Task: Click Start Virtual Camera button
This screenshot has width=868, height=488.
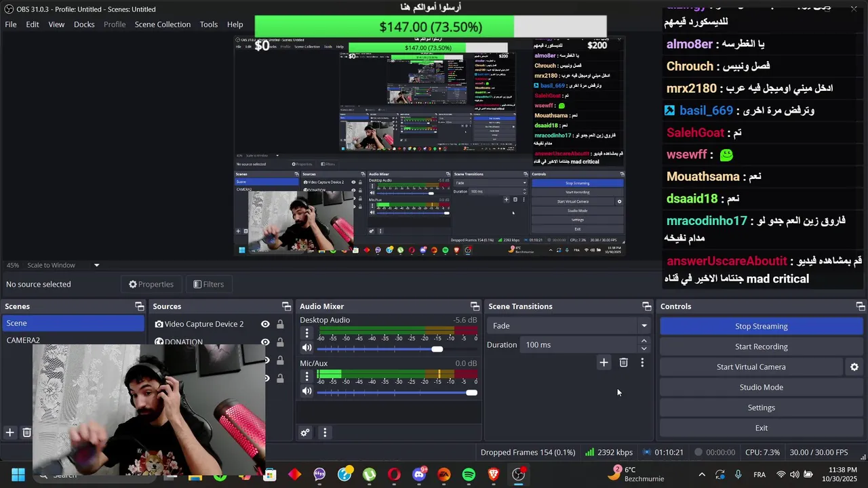Action: [751, 367]
